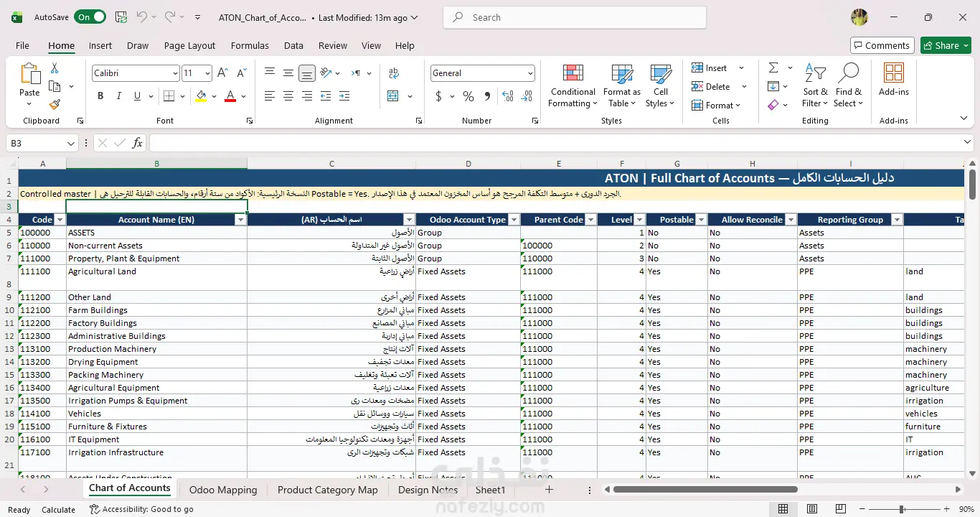The height and width of the screenshot is (517, 980).
Task: Toggle Bottom Align vertical alignment
Action: 307,73
